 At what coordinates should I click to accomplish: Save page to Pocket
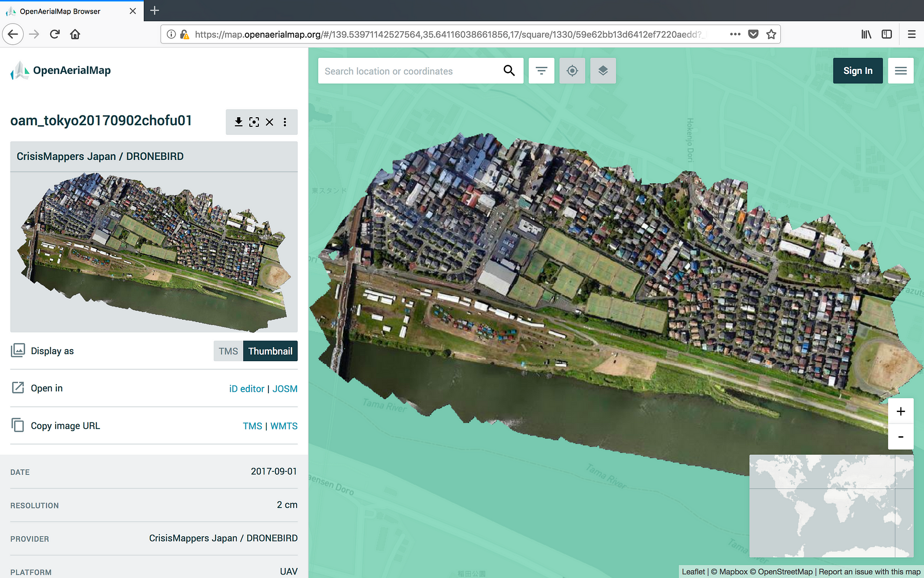pyautogui.click(x=753, y=34)
